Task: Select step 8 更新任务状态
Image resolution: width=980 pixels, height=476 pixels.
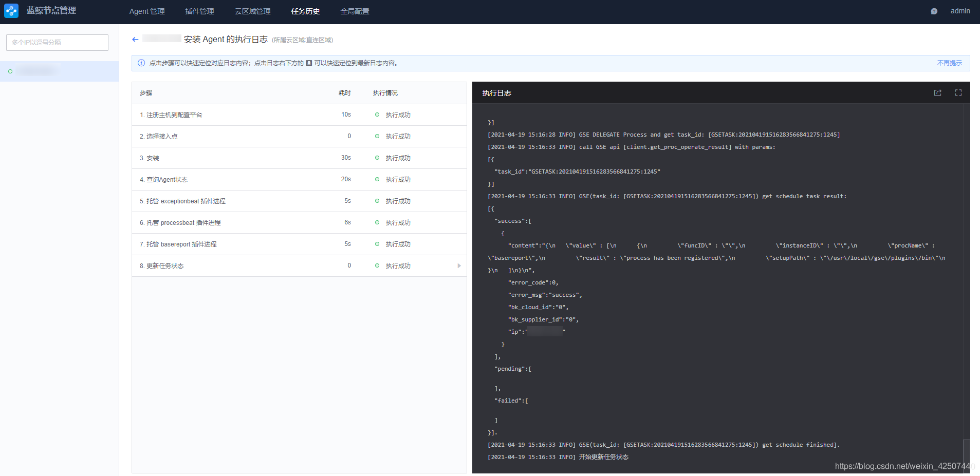Action: pos(299,266)
